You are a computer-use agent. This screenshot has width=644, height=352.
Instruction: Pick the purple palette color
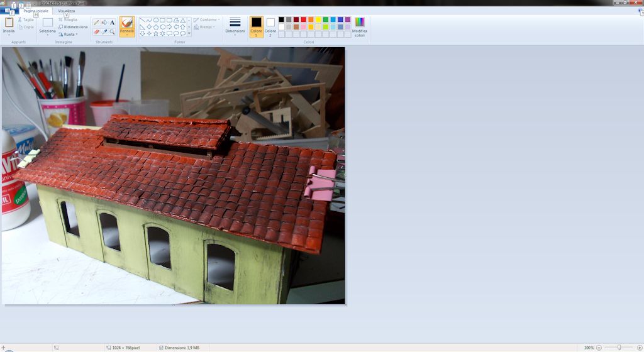(x=348, y=19)
